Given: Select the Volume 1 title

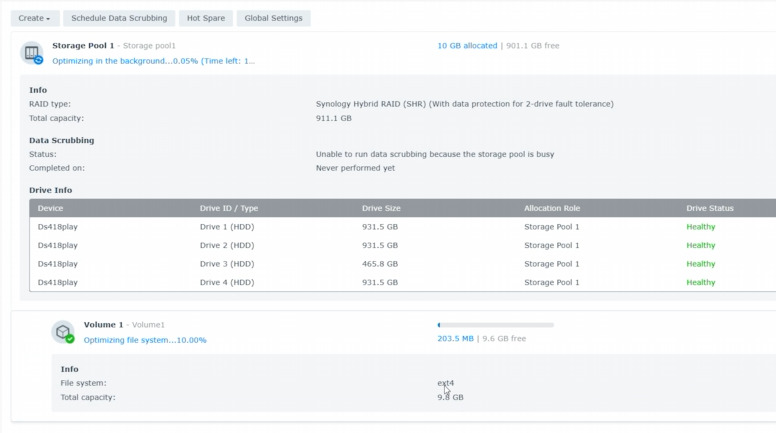Looking at the screenshot, I should [x=103, y=325].
